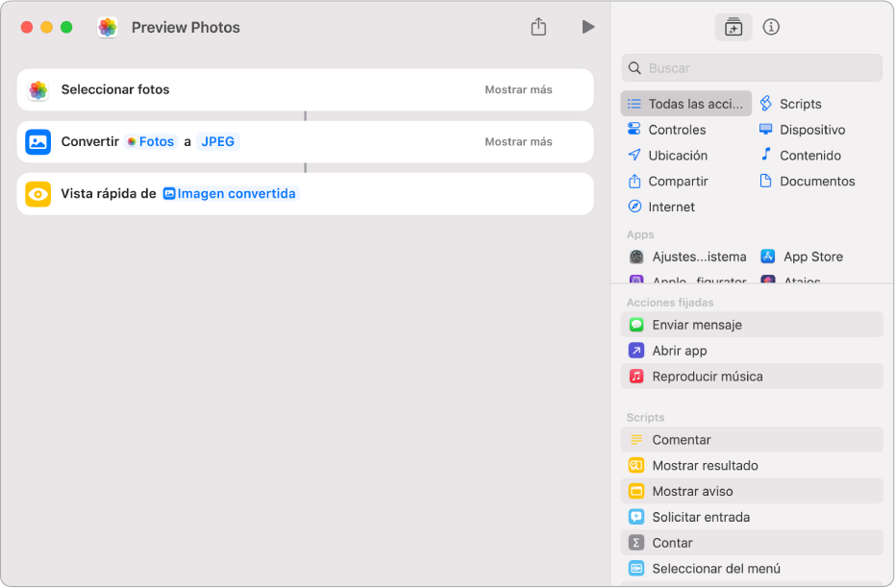Click the Vista rápida de label

[x=109, y=194]
